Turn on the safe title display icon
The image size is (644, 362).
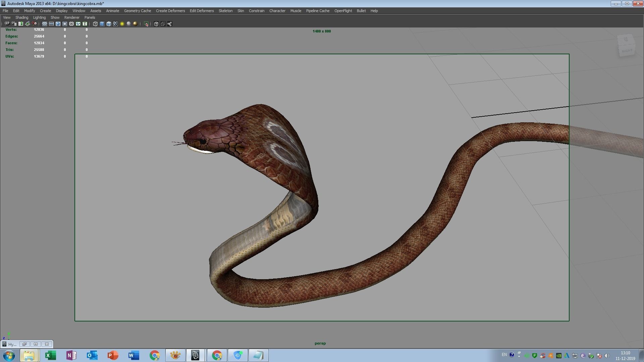click(85, 24)
